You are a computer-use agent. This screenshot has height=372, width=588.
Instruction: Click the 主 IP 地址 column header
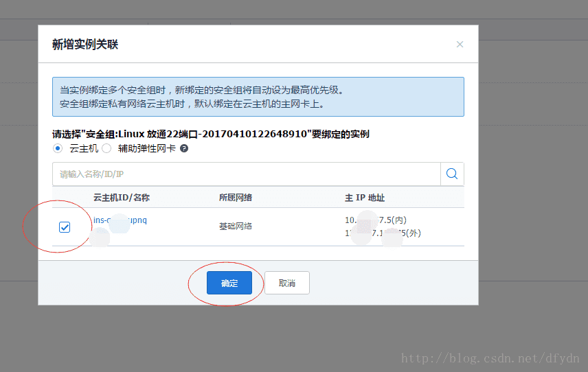click(365, 198)
